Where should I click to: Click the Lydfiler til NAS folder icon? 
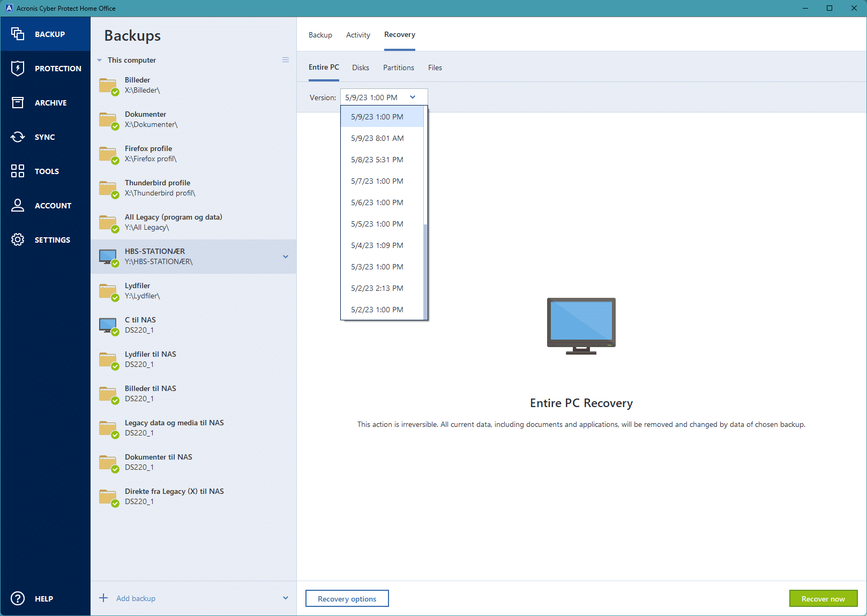click(x=109, y=360)
